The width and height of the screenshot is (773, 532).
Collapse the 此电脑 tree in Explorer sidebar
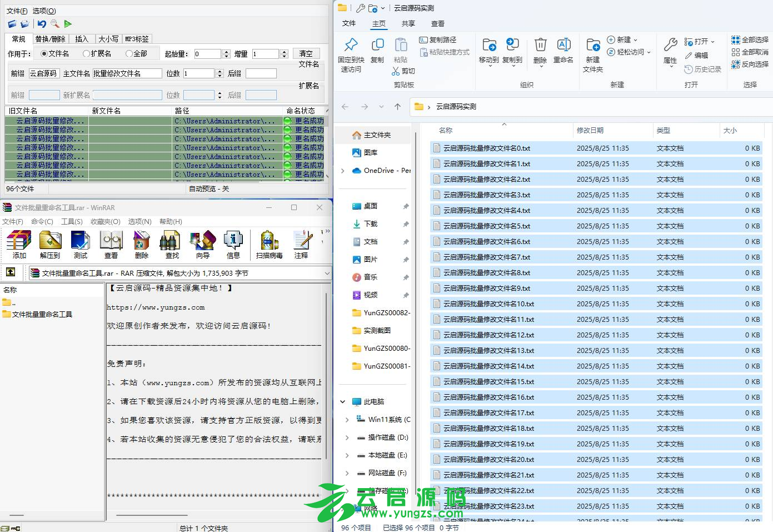coord(342,401)
